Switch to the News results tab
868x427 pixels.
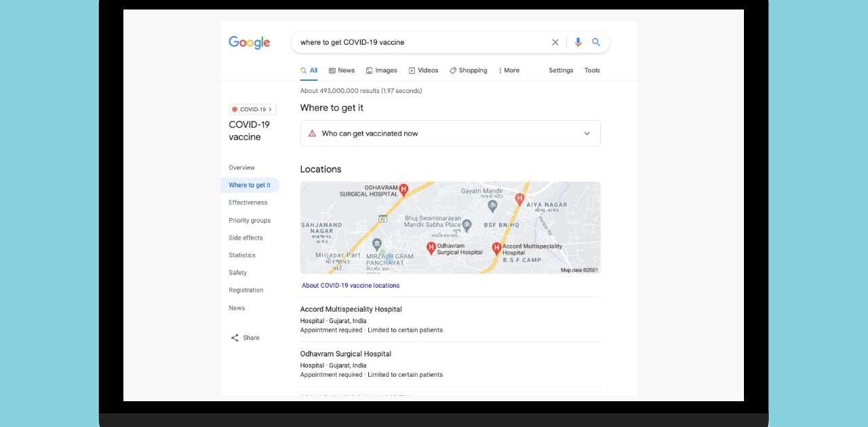point(342,71)
